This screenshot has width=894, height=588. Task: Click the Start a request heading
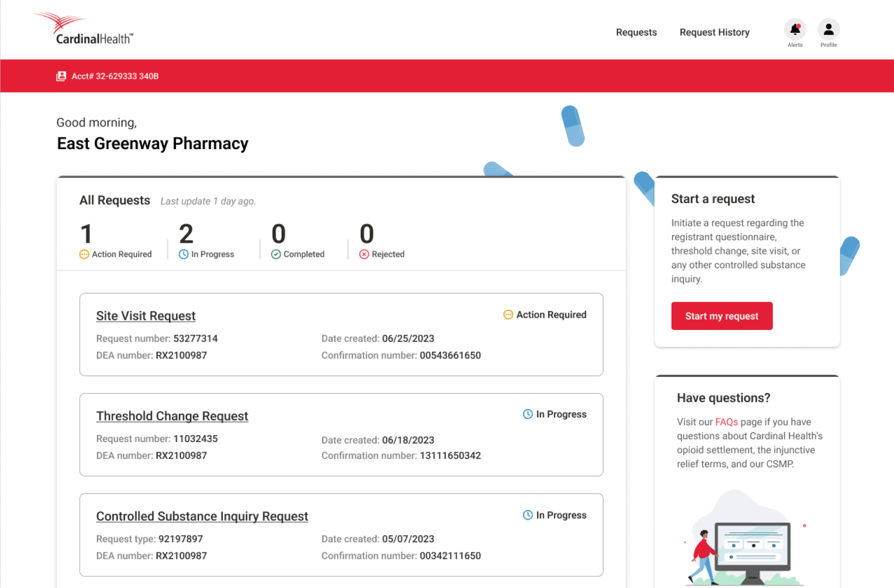pos(713,199)
